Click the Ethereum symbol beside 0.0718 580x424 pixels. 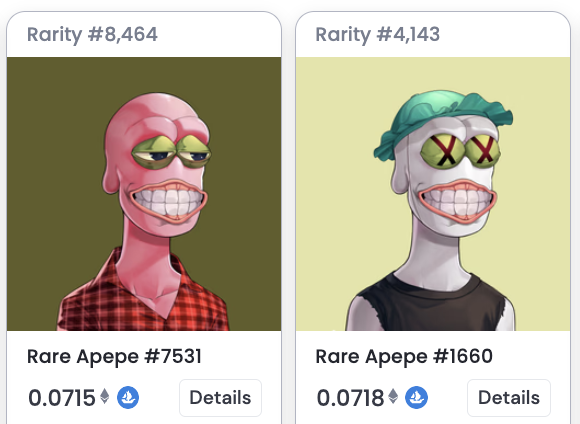tap(393, 396)
